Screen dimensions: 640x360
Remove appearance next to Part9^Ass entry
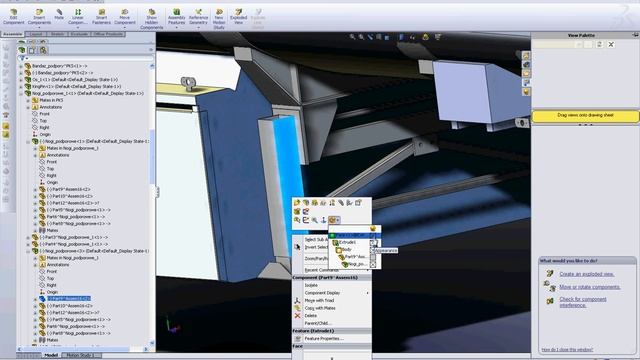click(x=373, y=257)
